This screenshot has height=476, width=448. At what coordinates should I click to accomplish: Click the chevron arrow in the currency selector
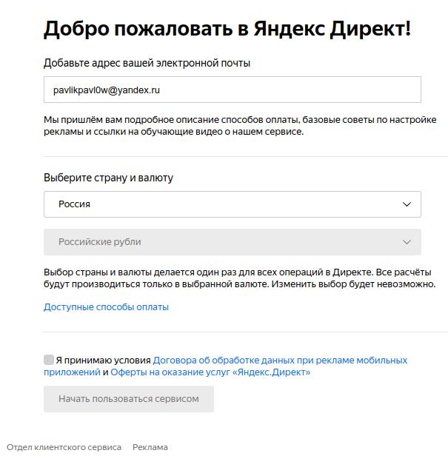[x=407, y=242]
